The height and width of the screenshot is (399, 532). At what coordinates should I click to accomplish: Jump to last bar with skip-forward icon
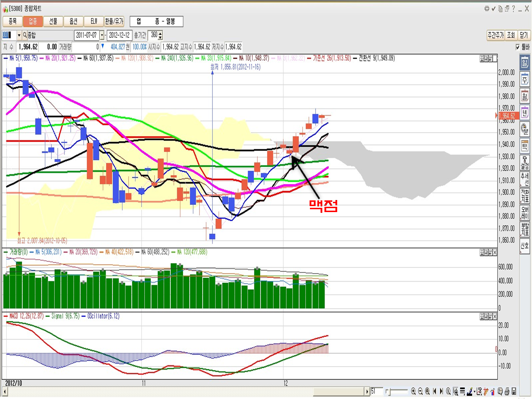tap(441, 391)
